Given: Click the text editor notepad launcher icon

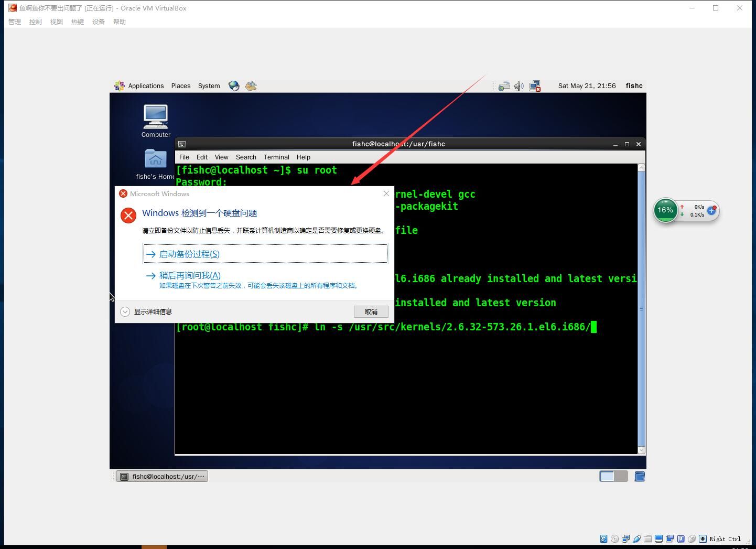Looking at the screenshot, I should coord(251,86).
